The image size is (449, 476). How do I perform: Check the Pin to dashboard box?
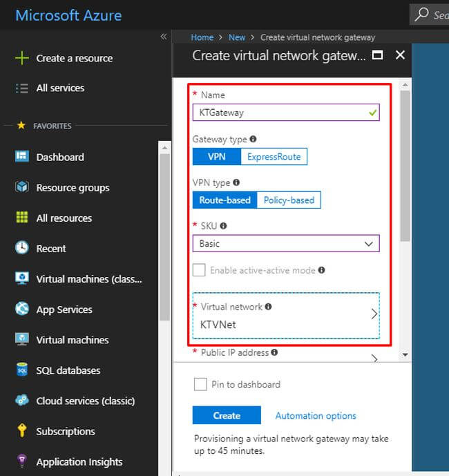point(200,384)
